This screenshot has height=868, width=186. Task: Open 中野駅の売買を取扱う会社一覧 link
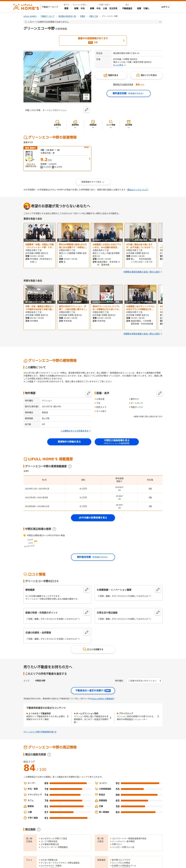click(x=142, y=334)
